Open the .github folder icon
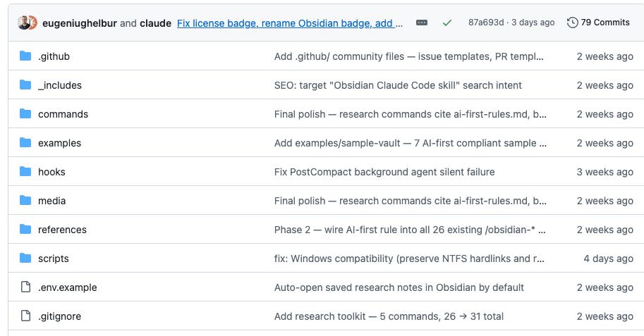The image size is (644, 336). (25, 56)
